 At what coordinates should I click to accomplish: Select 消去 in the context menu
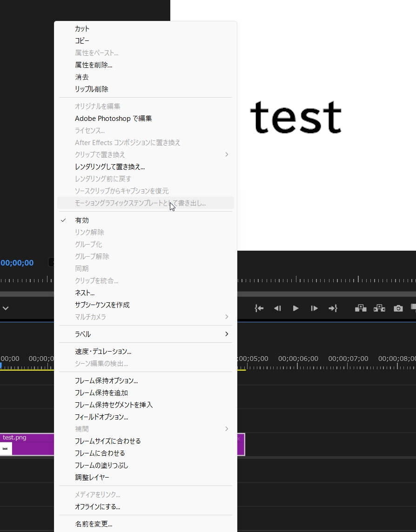coord(145,77)
